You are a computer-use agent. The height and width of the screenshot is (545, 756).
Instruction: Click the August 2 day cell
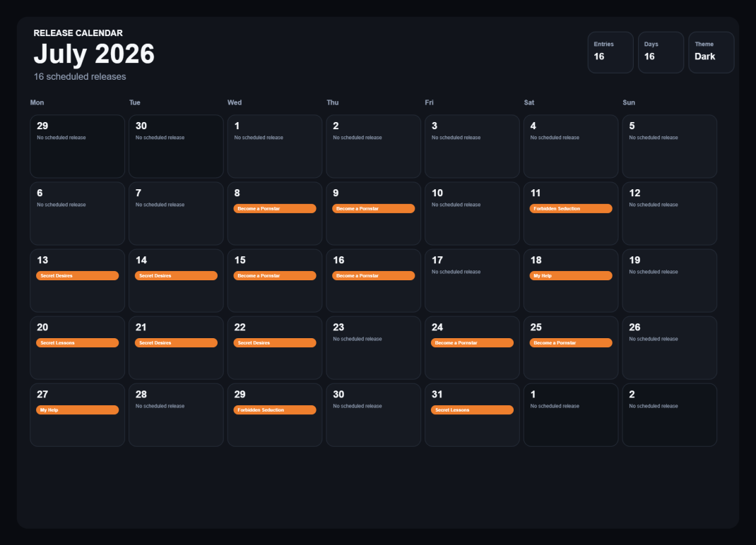pos(670,415)
